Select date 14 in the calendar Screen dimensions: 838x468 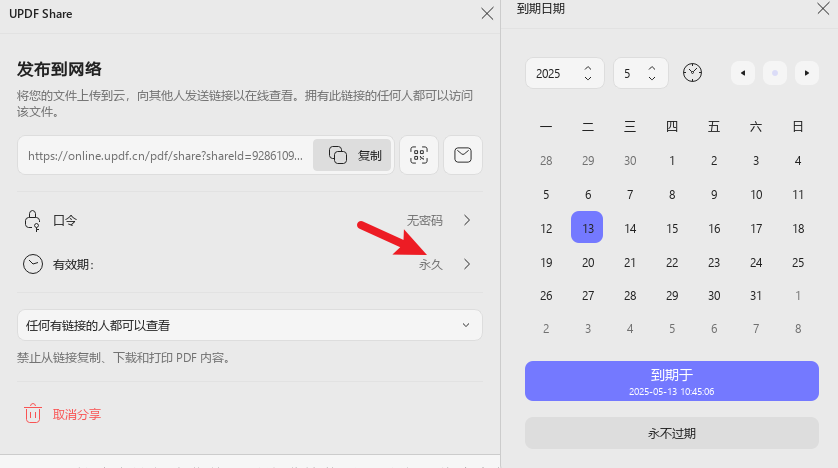(x=630, y=229)
